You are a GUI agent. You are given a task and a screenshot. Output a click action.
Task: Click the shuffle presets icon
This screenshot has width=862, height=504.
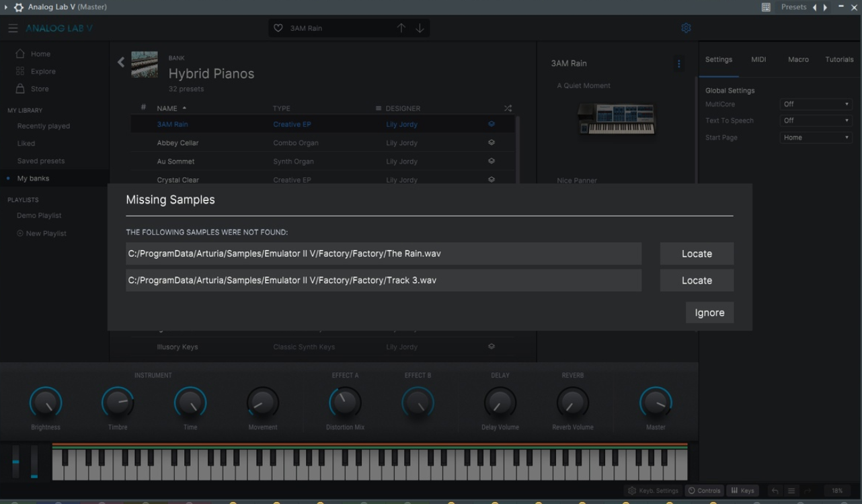coord(508,108)
